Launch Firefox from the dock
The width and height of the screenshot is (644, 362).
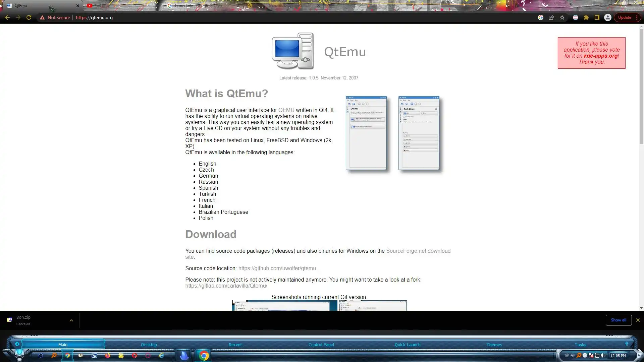108,355
